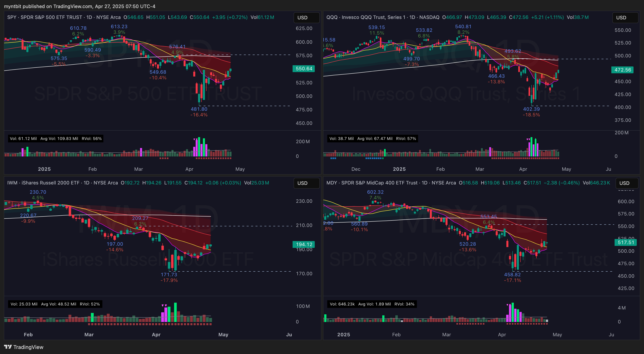Click the 550.00 level on MDY price scale
Screen dimensions: 644x354
point(626,226)
